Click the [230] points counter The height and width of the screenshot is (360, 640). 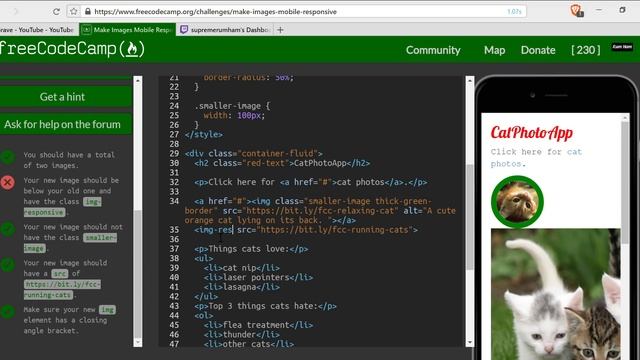586,50
